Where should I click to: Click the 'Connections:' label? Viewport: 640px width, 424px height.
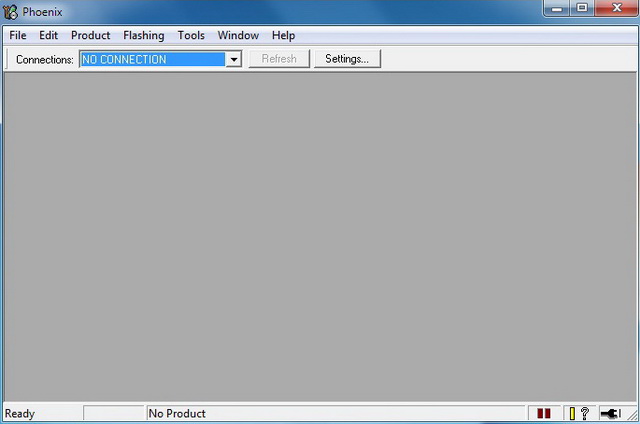(x=45, y=60)
